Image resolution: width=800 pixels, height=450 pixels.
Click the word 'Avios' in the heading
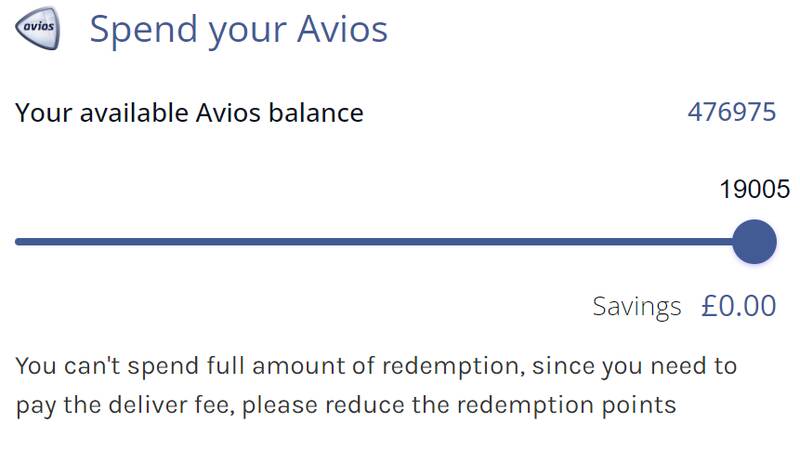click(x=342, y=29)
